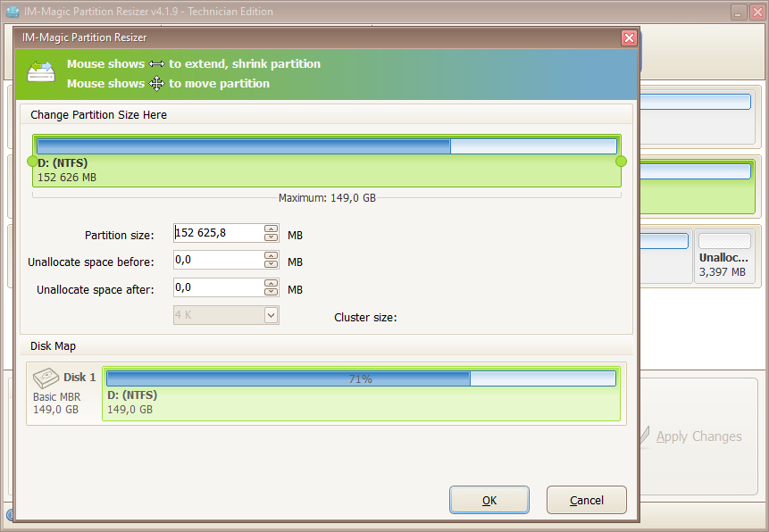Click the extend/shrink arrow cursor icon
Viewport: 769px width, 532px height.
click(x=157, y=63)
